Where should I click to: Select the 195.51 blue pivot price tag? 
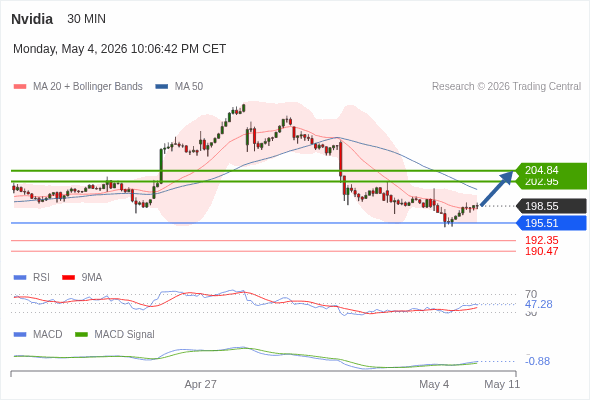tap(551, 223)
